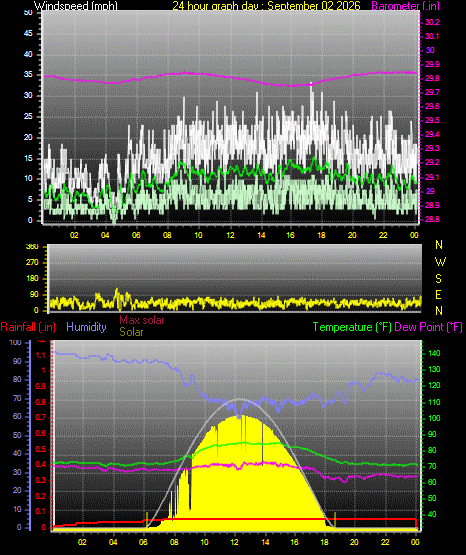
Task: Click the 140 temperature scale value
Action: point(434,353)
